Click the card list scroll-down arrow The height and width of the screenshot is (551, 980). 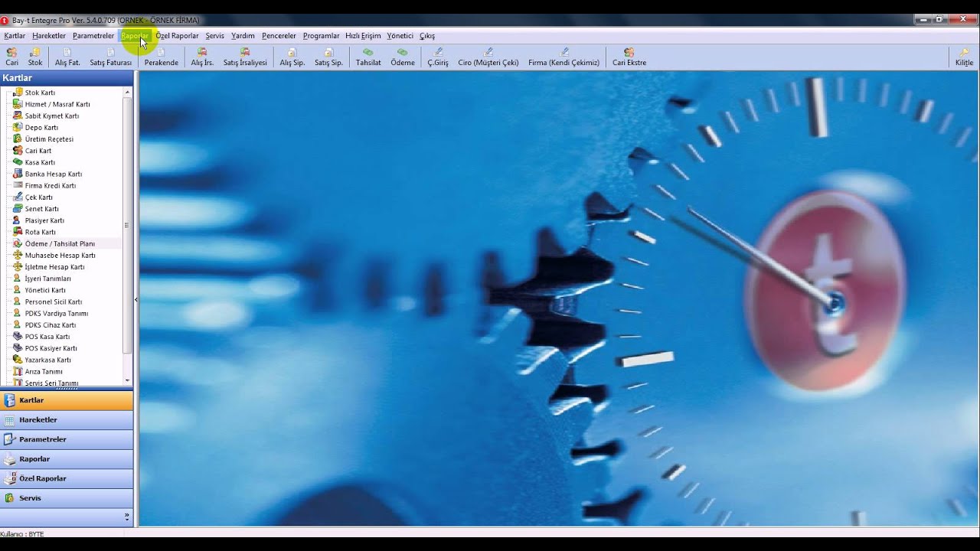click(x=128, y=380)
